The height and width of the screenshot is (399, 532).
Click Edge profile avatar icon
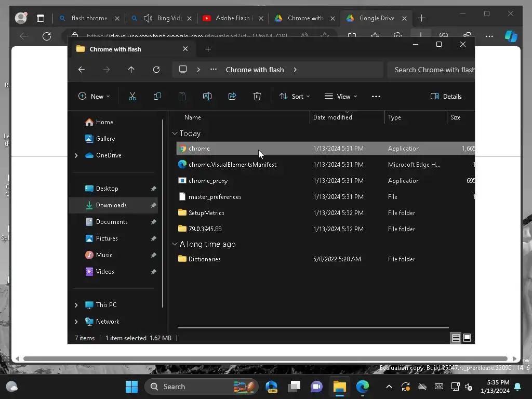[x=21, y=18]
